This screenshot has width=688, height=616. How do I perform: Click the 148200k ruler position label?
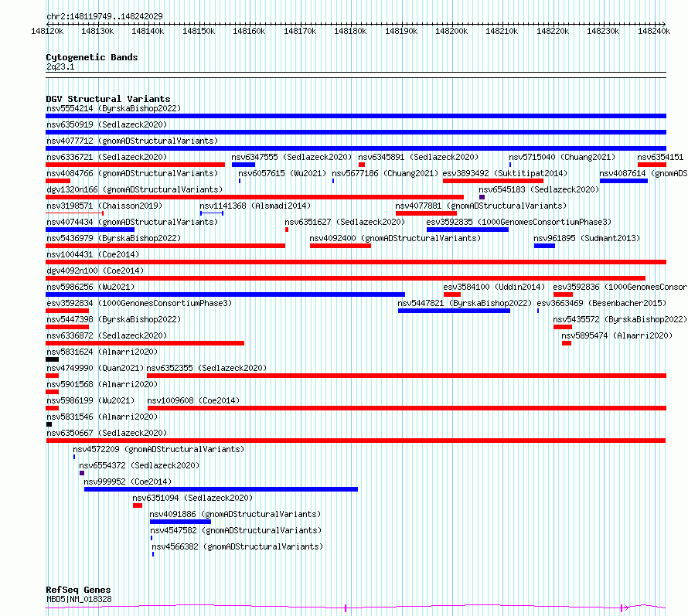click(451, 31)
